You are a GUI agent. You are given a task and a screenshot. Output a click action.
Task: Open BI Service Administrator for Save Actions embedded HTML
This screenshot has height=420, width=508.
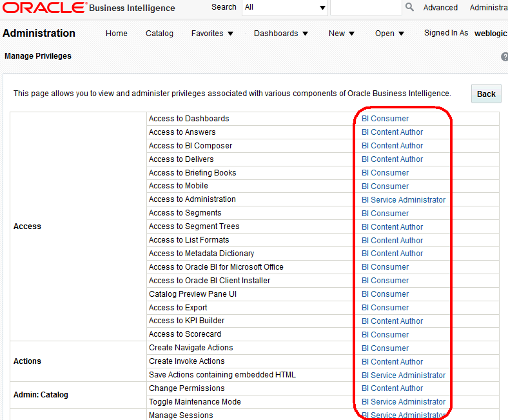pyautogui.click(x=404, y=375)
